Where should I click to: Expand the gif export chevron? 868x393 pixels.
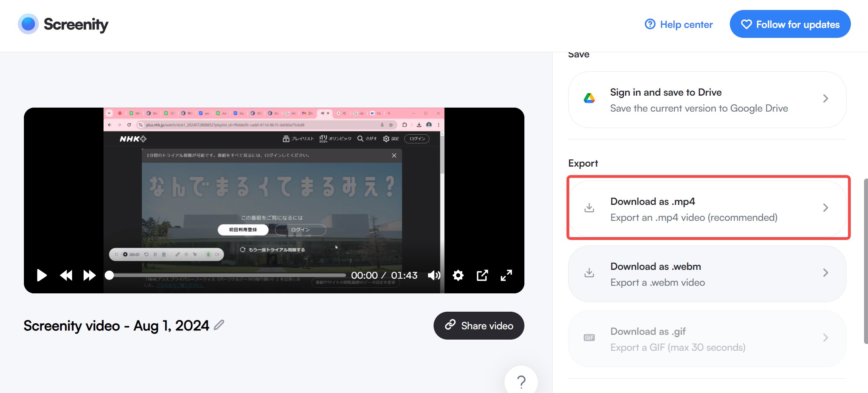click(x=825, y=338)
